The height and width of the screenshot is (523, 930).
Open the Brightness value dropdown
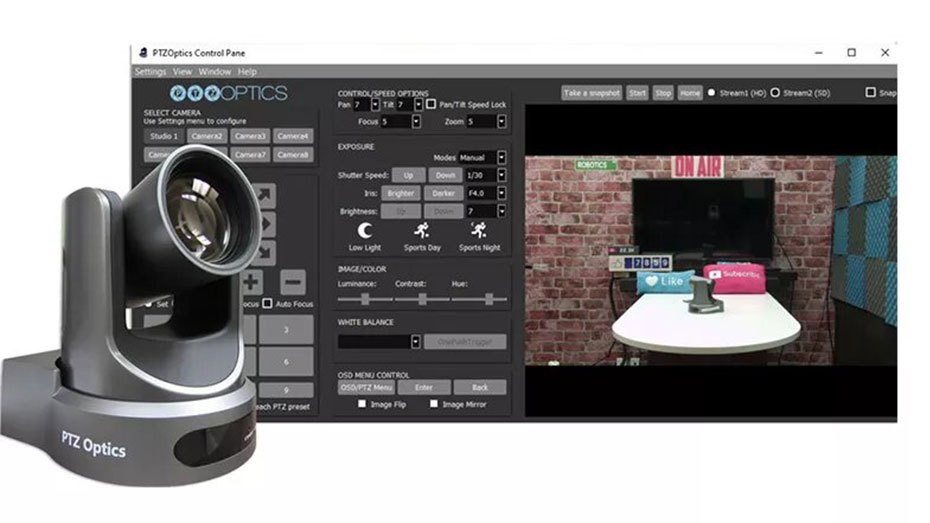click(x=502, y=211)
